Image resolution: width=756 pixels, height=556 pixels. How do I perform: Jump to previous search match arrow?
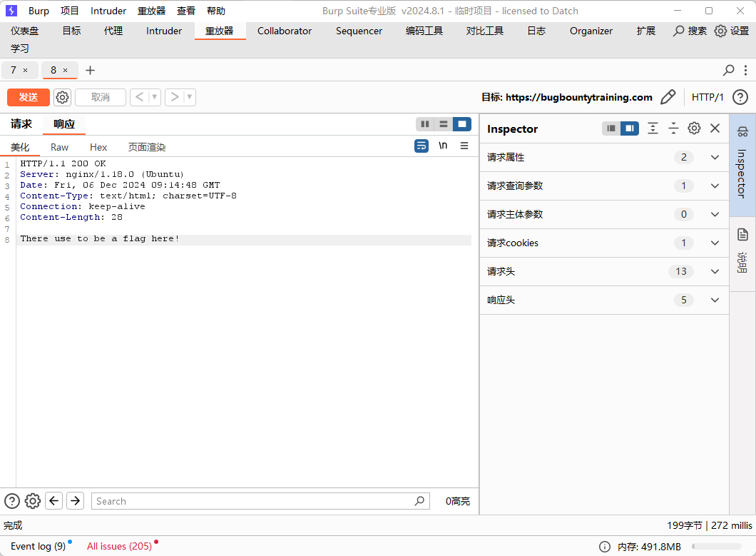54,501
